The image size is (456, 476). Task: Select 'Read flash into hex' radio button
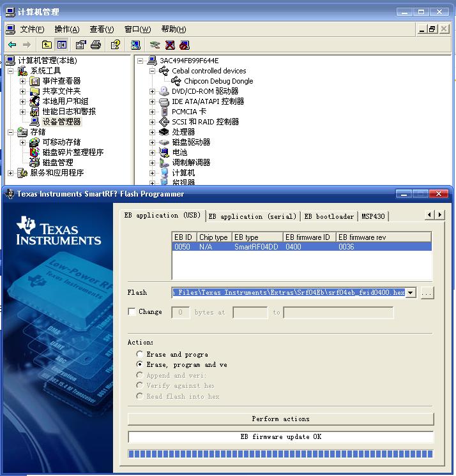(x=139, y=396)
